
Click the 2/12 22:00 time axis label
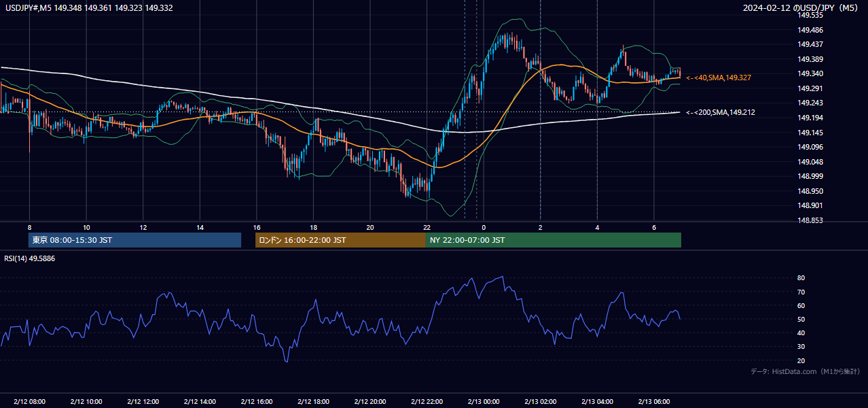(x=427, y=402)
